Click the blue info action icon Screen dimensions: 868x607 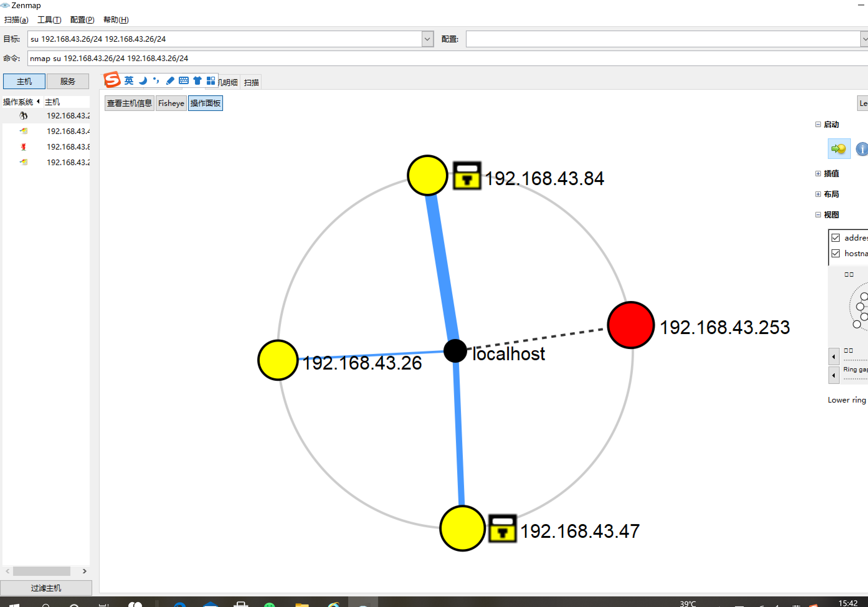pyautogui.click(x=862, y=149)
